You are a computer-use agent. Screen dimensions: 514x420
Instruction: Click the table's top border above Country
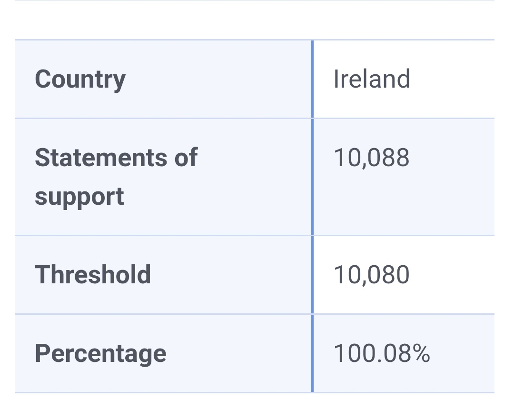pos(162,40)
